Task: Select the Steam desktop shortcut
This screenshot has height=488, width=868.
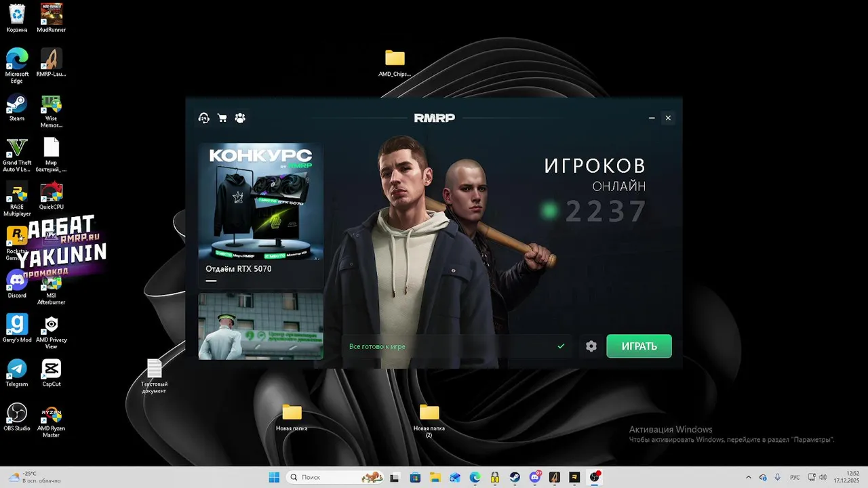Action: click(x=17, y=107)
